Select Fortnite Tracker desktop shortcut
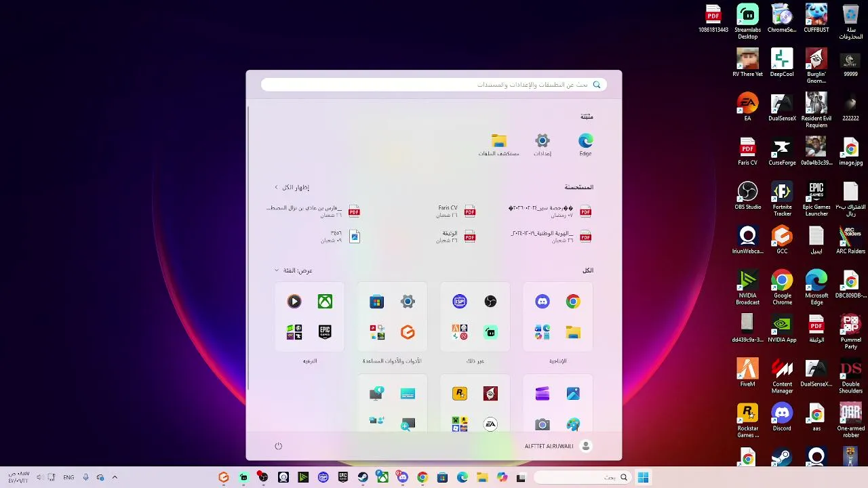 click(782, 199)
